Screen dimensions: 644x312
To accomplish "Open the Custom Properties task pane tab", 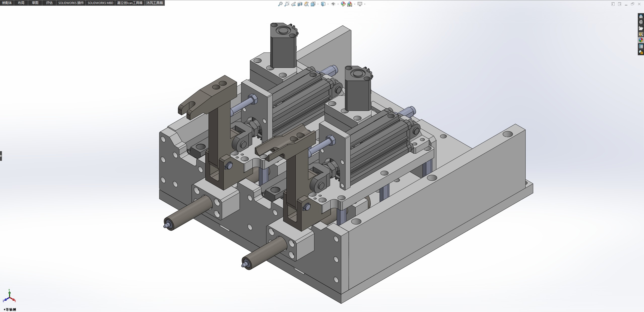I will pyautogui.click(x=641, y=47).
